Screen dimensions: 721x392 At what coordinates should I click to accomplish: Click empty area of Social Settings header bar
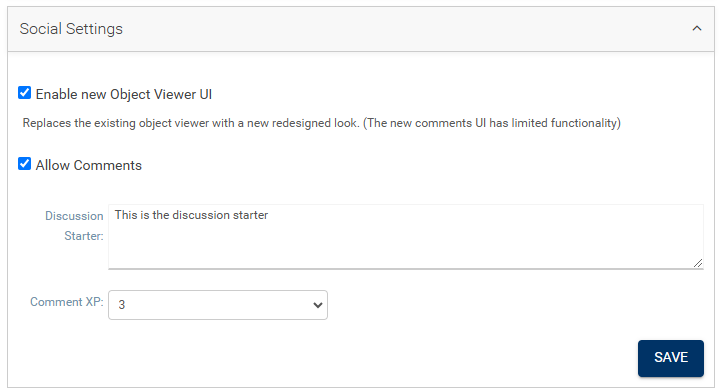click(x=405, y=29)
